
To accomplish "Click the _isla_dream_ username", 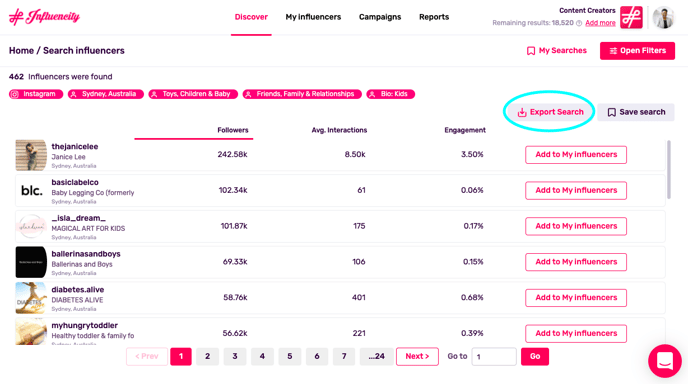I will (x=79, y=218).
